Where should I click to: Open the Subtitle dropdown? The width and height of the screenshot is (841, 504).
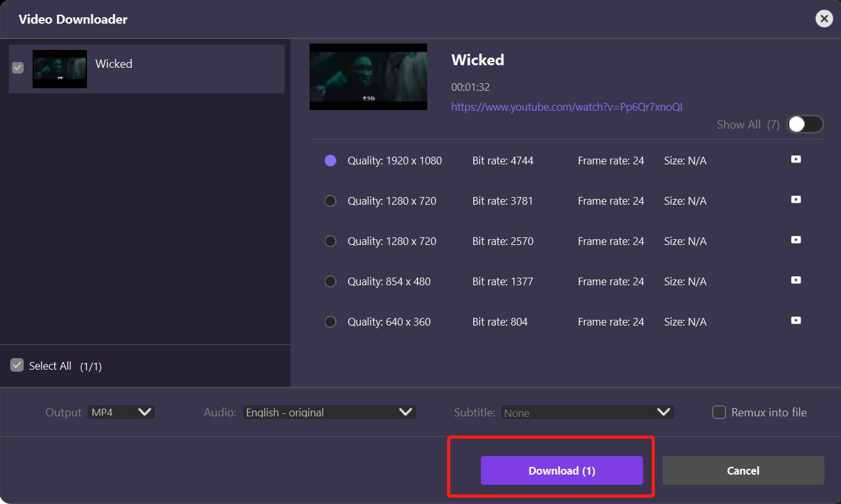pos(586,413)
